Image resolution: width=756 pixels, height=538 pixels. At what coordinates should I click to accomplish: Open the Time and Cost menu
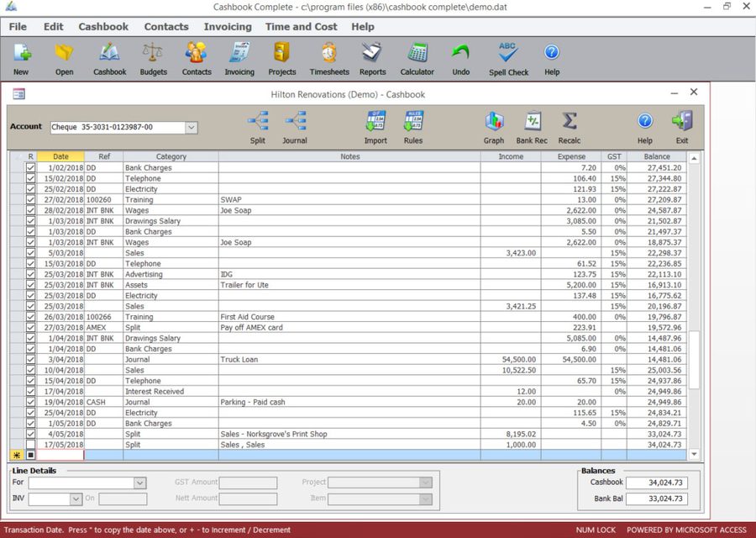pyautogui.click(x=302, y=27)
